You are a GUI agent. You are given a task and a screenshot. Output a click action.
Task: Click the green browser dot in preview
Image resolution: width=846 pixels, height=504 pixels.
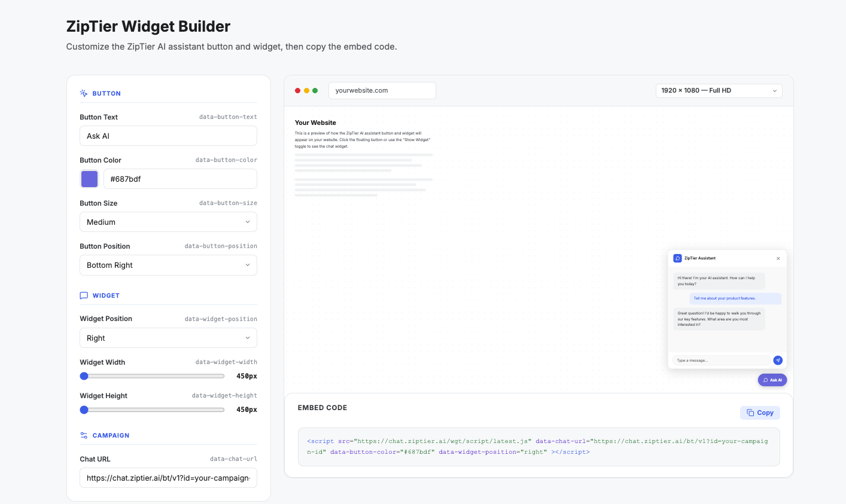(x=315, y=91)
